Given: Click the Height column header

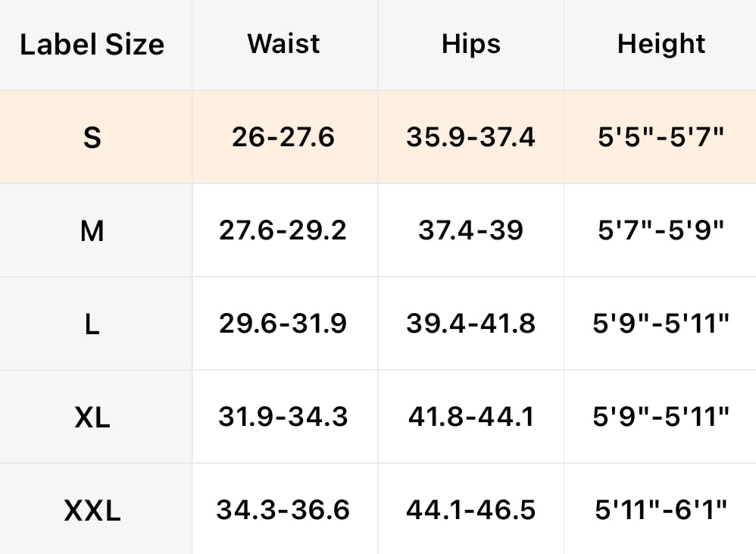Looking at the screenshot, I should [x=661, y=44].
